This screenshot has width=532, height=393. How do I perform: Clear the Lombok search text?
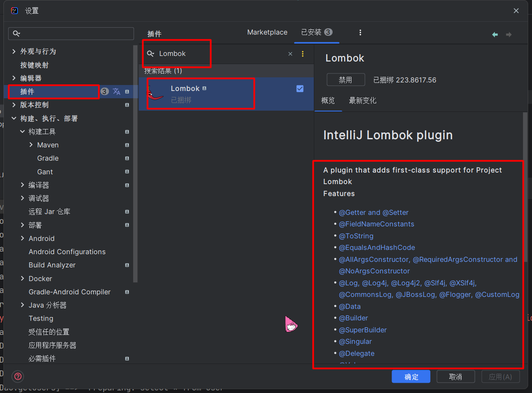(x=290, y=54)
